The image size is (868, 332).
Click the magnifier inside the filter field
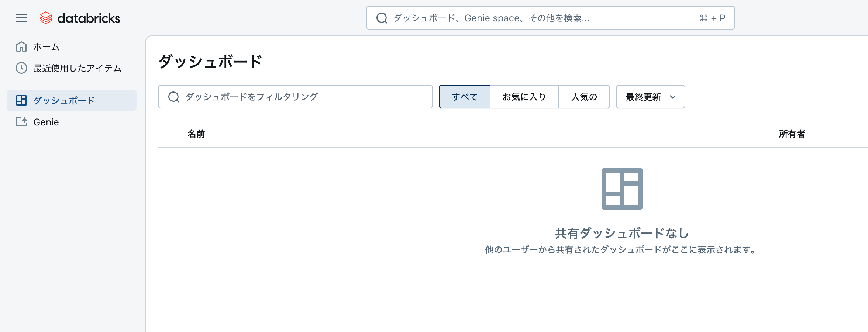click(x=173, y=97)
